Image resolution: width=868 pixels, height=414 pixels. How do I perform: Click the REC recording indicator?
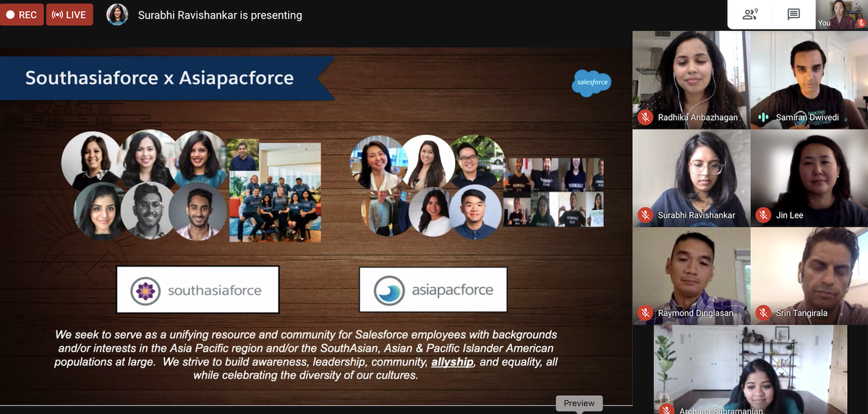tap(21, 14)
